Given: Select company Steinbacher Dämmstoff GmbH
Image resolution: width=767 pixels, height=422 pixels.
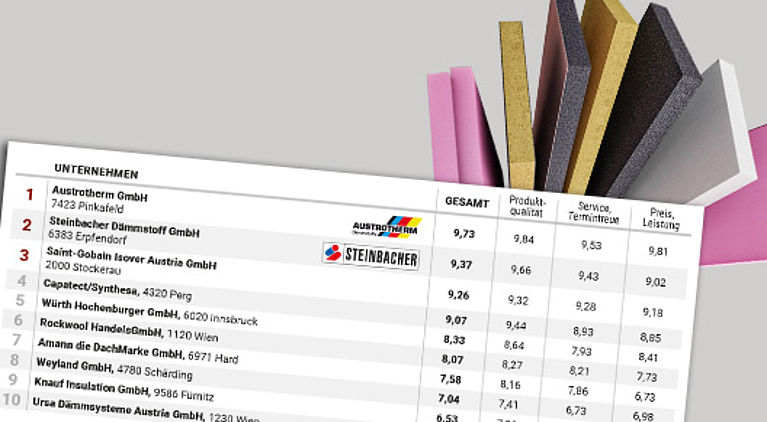Looking at the screenshot, I should point(124,226).
